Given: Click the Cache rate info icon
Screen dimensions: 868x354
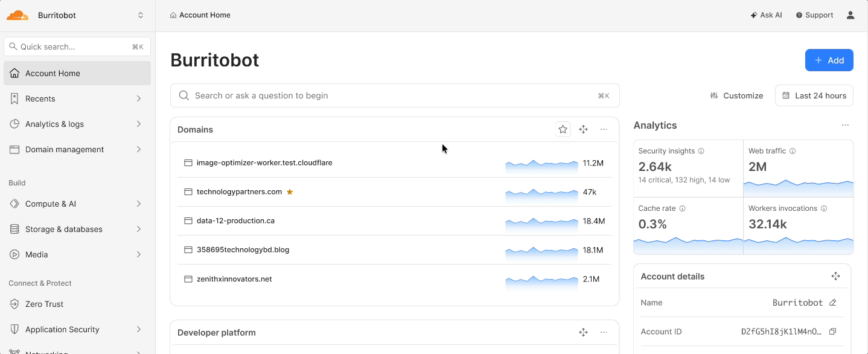Looking at the screenshot, I should 683,208.
